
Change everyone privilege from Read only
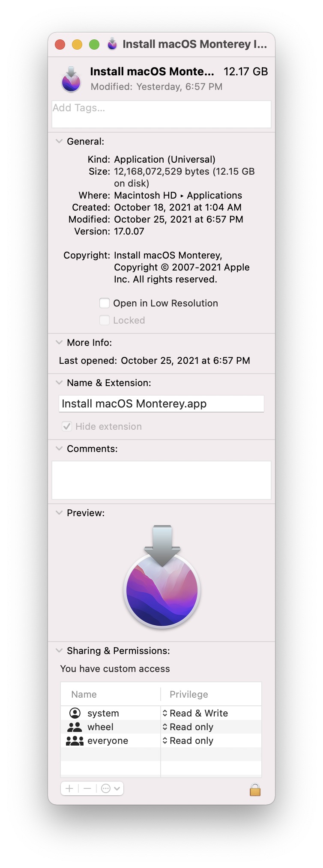188,741
